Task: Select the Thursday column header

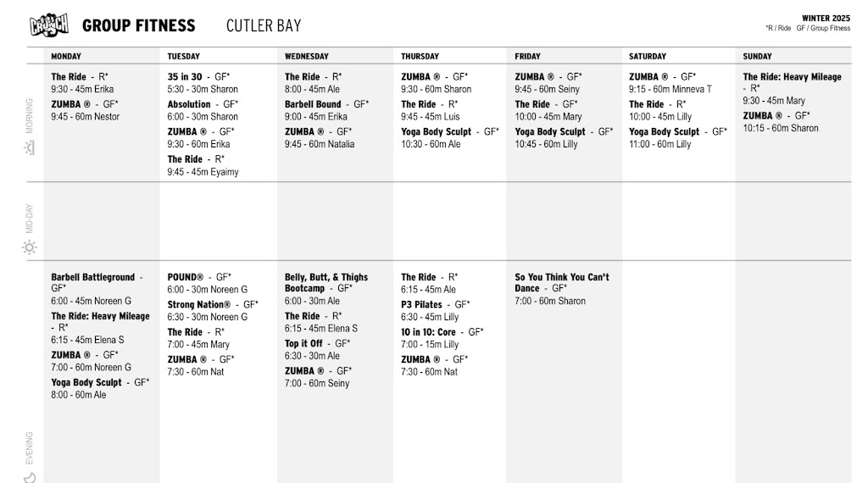Action: (x=420, y=57)
